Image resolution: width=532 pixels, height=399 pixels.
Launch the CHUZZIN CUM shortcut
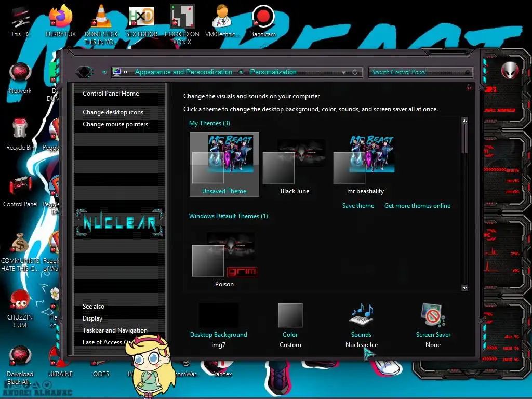(20, 309)
